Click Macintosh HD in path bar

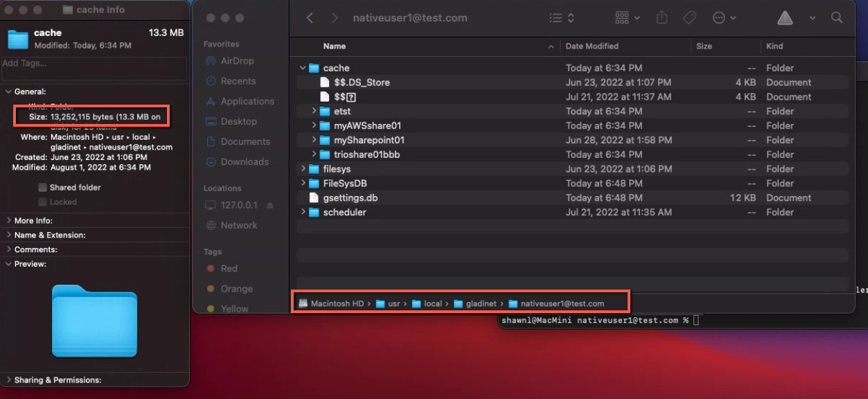tap(331, 303)
